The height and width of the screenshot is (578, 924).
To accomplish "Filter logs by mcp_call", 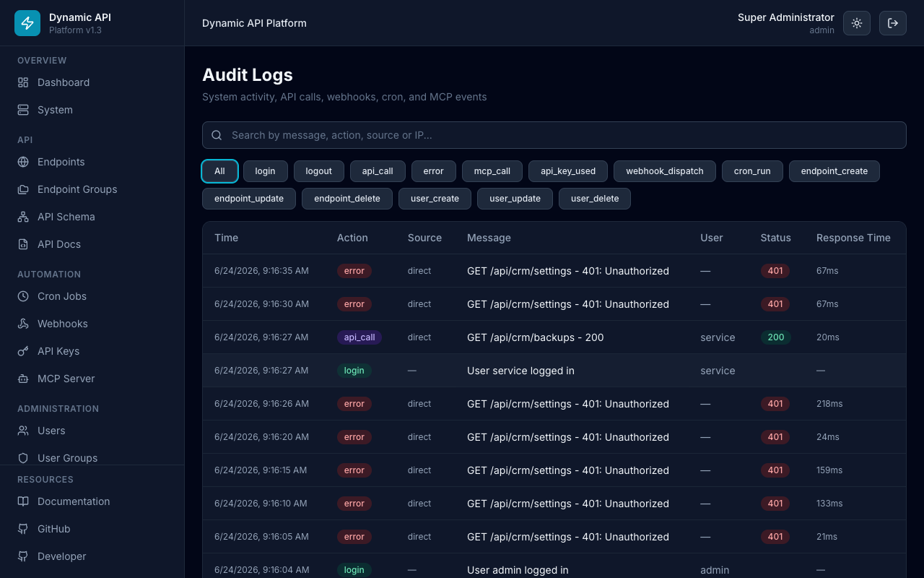I will (x=492, y=171).
